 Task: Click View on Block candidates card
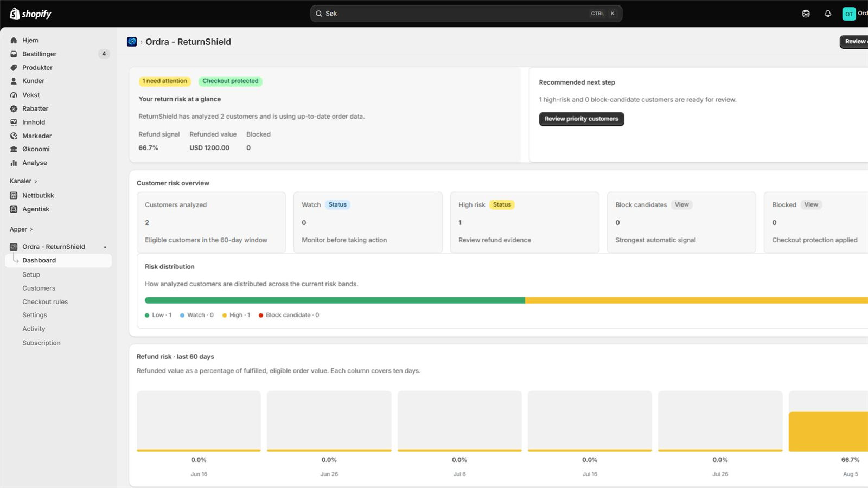682,204
